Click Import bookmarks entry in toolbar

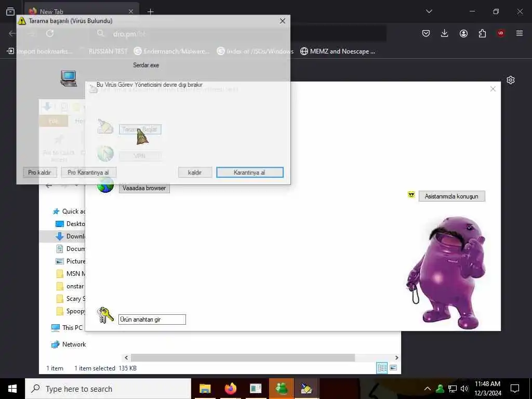tap(40, 51)
